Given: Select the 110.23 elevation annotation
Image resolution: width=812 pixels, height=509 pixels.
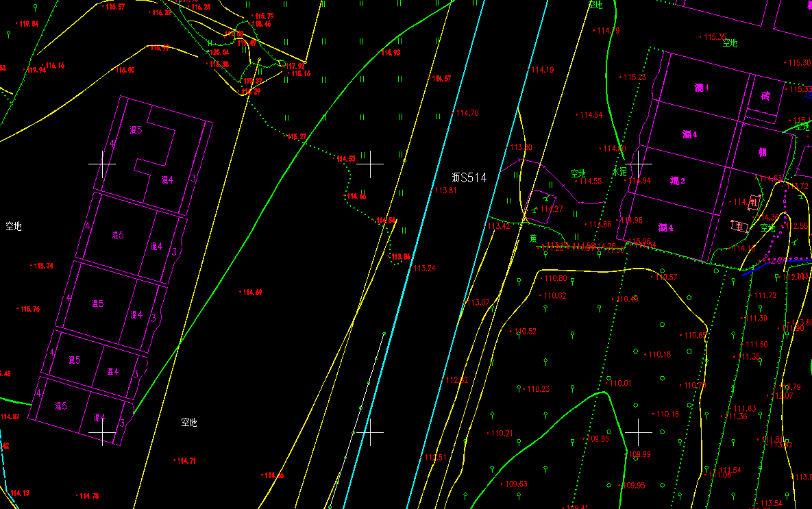Looking at the screenshot, I should (x=538, y=389).
